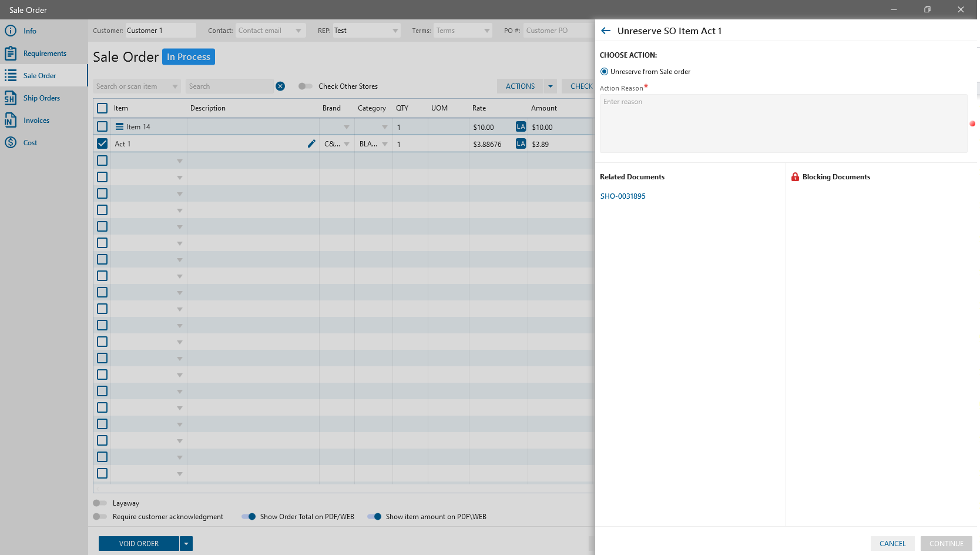Disable Show Order Total on PDF/WEB toggle
980x555 pixels.
(249, 517)
